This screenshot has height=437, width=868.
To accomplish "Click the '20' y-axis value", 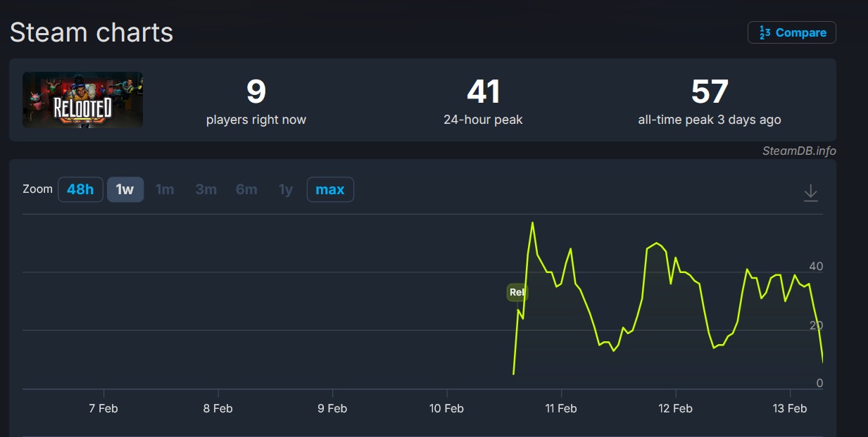I will (816, 325).
